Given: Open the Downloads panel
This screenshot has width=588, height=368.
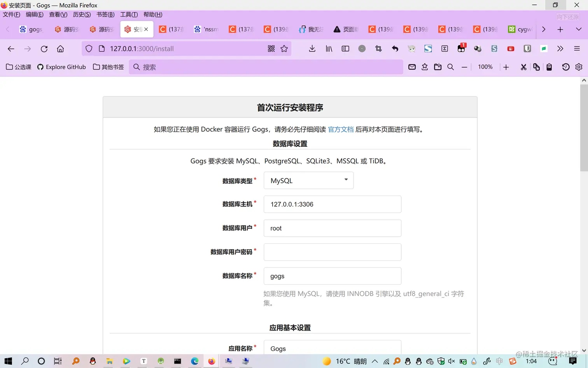Looking at the screenshot, I should click(312, 49).
